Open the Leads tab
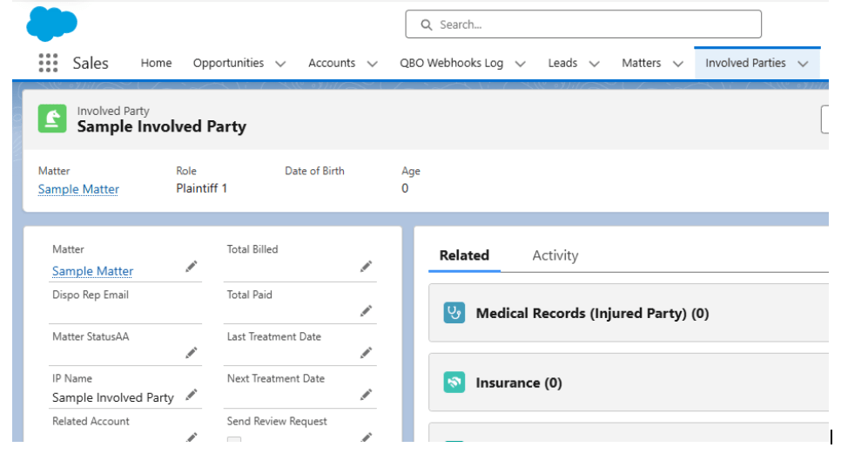868x461 pixels. pos(562,63)
